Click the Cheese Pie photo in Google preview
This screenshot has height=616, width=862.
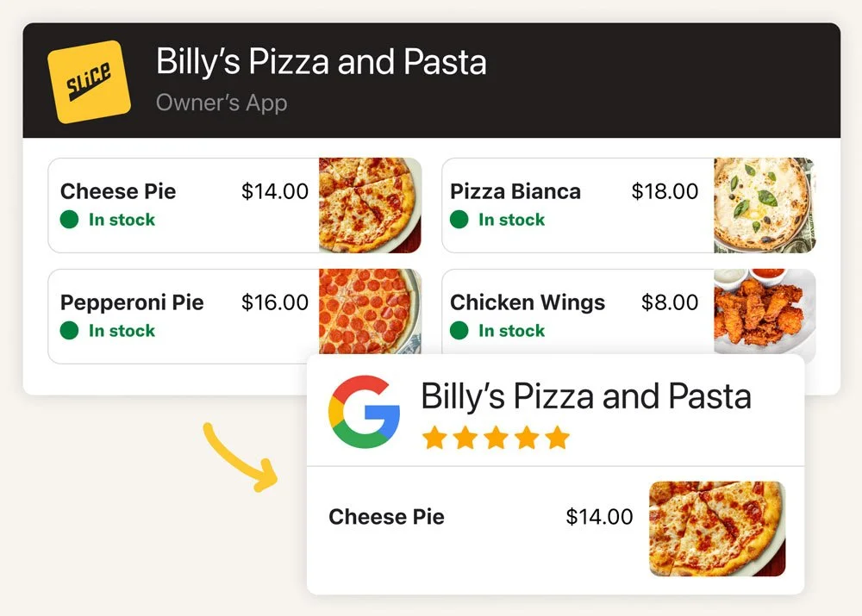pos(720,530)
